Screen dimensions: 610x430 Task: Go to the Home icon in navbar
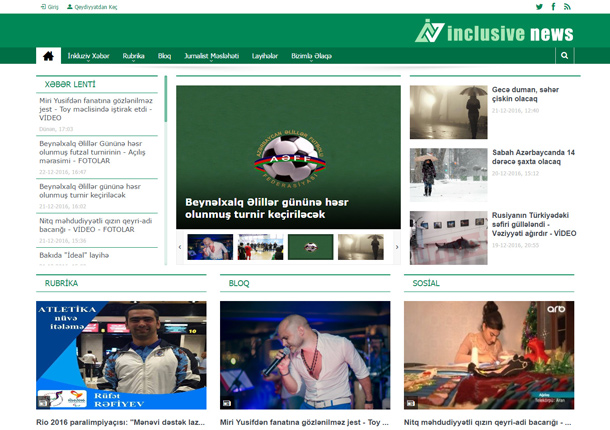46,56
